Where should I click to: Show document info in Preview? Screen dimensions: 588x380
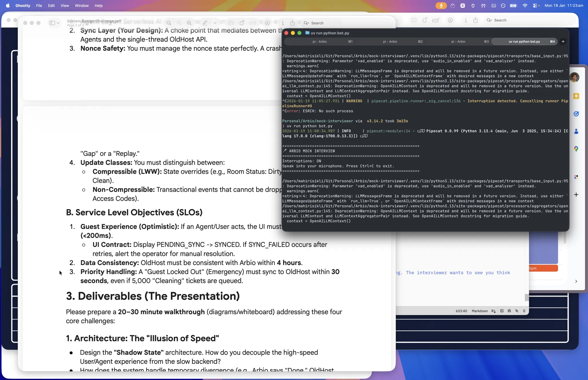(x=283, y=23)
